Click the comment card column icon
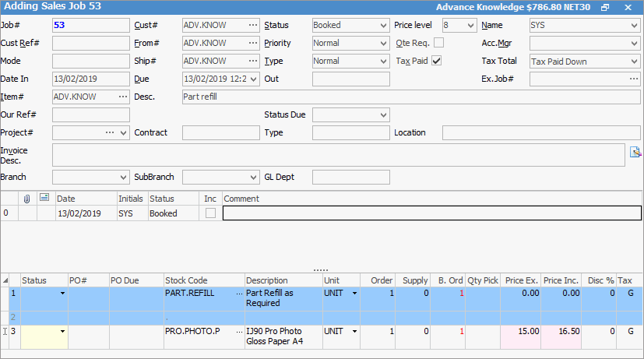Screen dimensions: 644x359 [44, 199]
